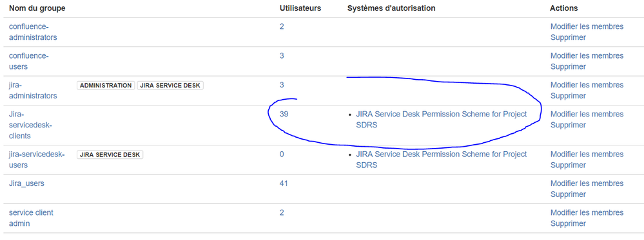This screenshot has height=240, width=644.
Task: Open permission scheme link for Jira-servicedesk-clients
Action: click(x=442, y=120)
